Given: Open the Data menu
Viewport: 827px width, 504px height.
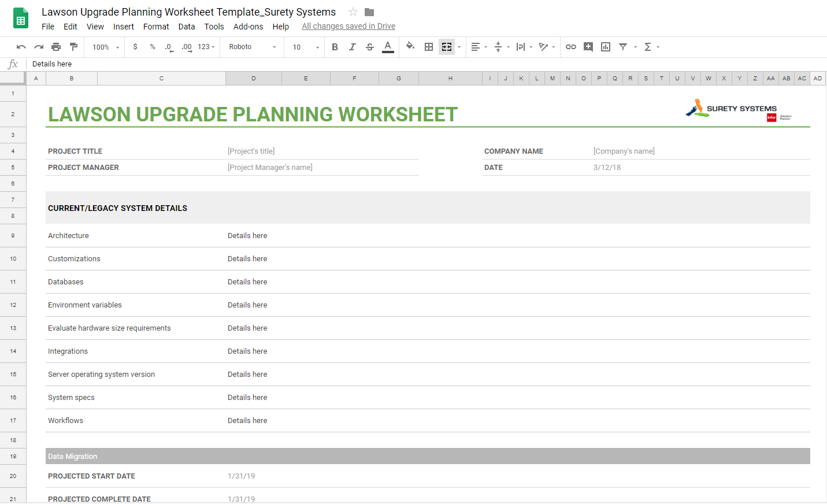Looking at the screenshot, I should 187,27.
